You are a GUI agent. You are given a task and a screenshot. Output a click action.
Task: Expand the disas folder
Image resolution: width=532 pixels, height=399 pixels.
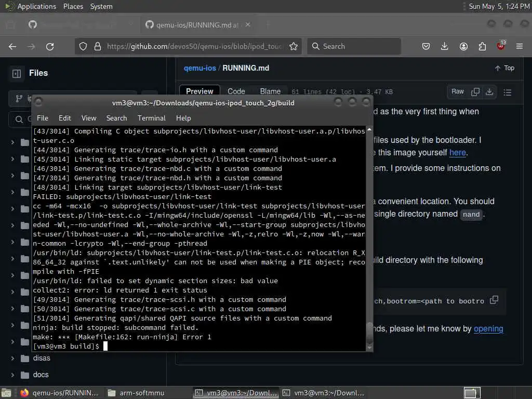[12, 358]
